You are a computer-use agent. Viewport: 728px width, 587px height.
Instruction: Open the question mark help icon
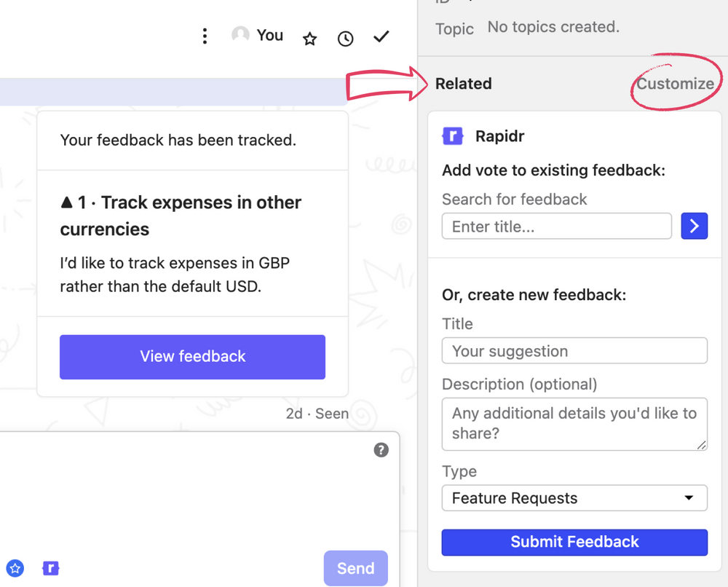pos(381,450)
